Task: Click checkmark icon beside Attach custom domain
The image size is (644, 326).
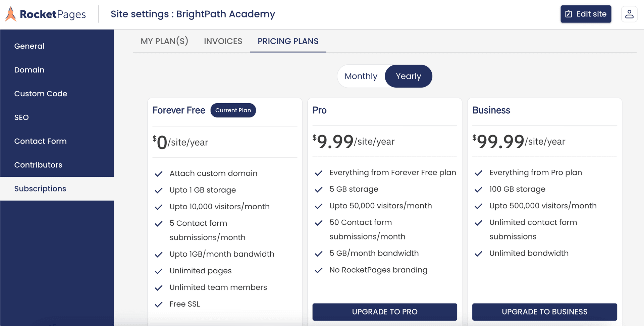Action: tap(159, 174)
